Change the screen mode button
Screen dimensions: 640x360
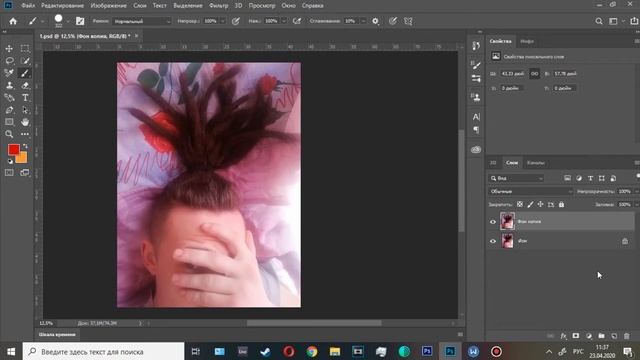(x=25, y=173)
